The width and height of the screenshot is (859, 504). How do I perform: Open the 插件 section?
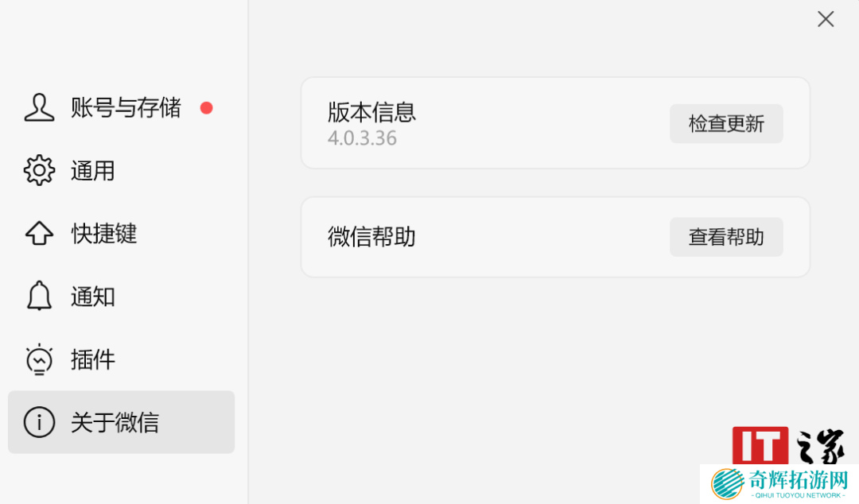[93, 359]
